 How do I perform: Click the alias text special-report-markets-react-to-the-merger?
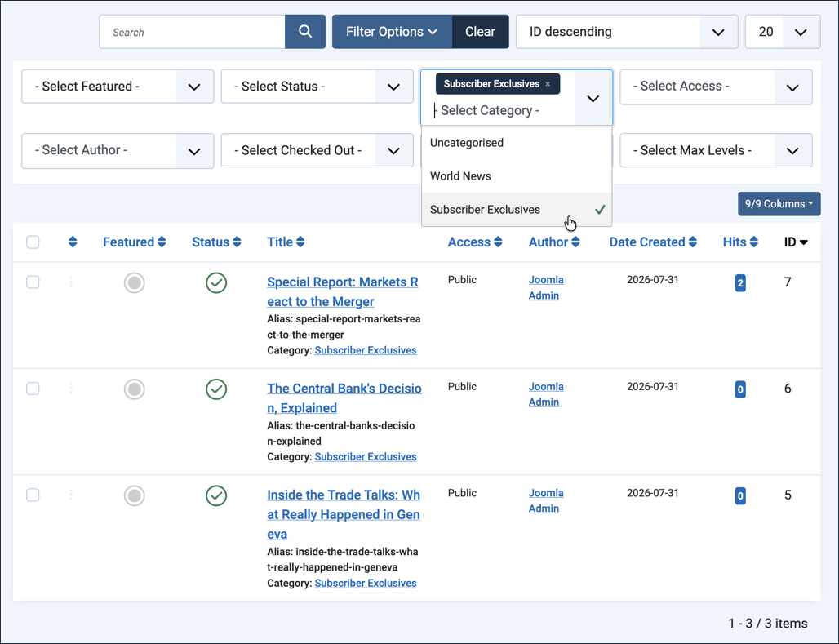click(x=344, y=326)
